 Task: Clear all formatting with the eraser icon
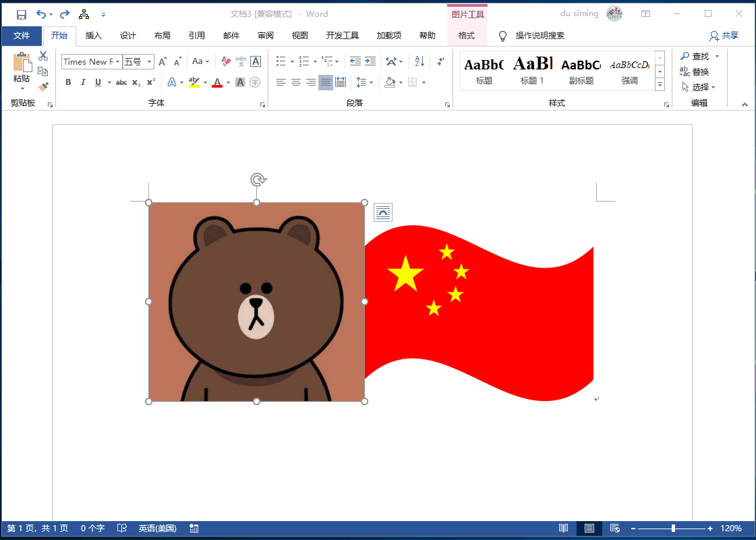(x=226, y=61)
